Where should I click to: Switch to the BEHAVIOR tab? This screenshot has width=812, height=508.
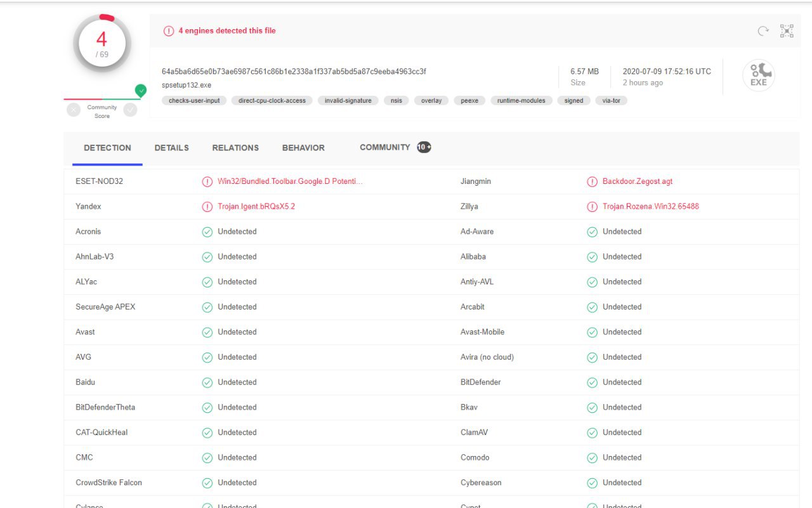303,148
